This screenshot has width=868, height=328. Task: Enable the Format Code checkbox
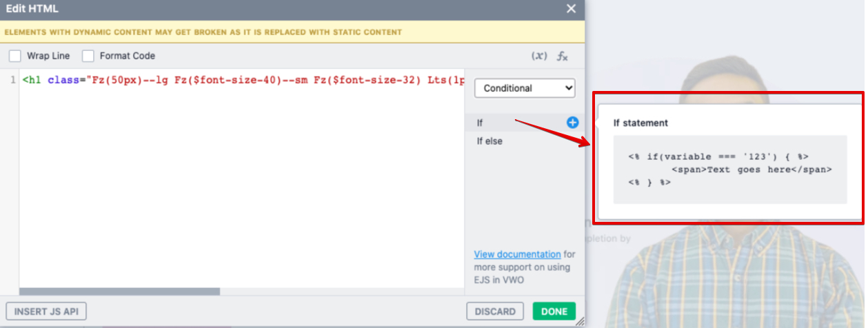click(x=88, y=56)
